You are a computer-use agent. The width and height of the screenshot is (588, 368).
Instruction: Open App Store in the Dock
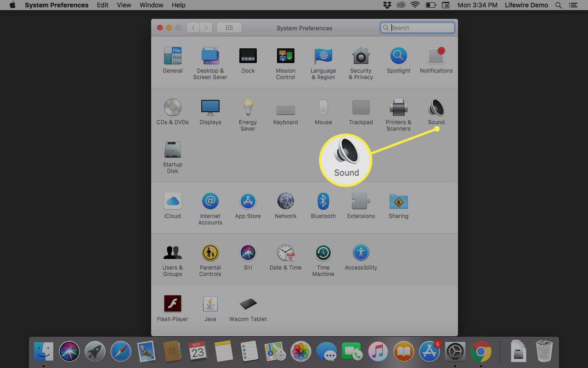430,352
